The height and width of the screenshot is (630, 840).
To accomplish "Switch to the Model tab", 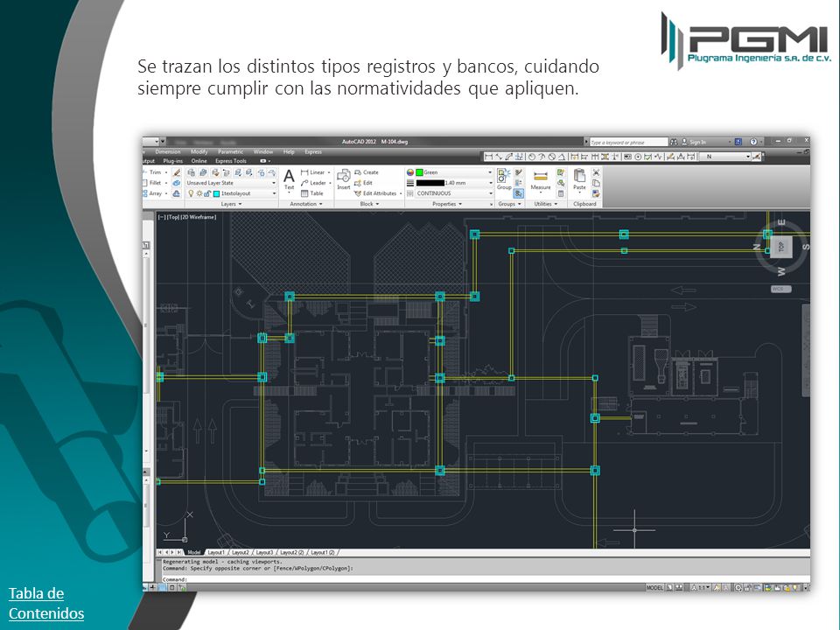I will tap(194, 552).
